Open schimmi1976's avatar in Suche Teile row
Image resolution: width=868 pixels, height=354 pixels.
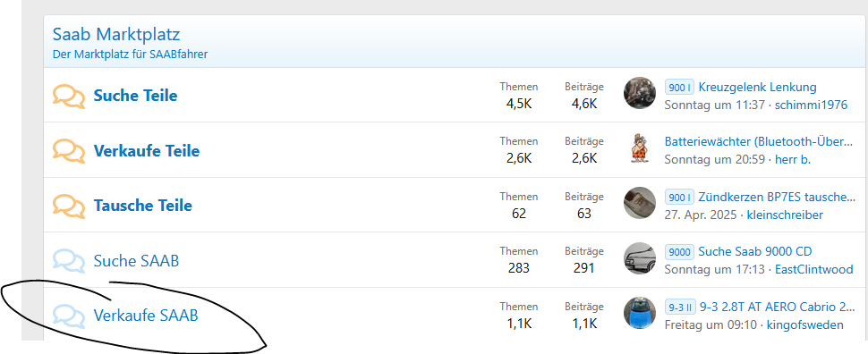(x=640, y=93)
